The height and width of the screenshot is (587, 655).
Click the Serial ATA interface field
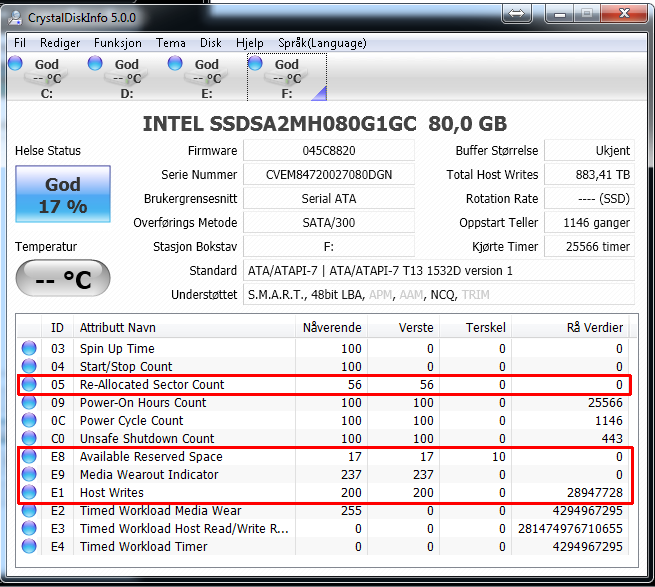pos(329,198)
